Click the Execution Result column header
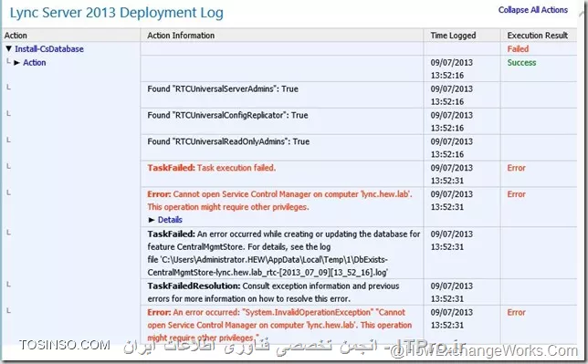 [x=538, y=36]
